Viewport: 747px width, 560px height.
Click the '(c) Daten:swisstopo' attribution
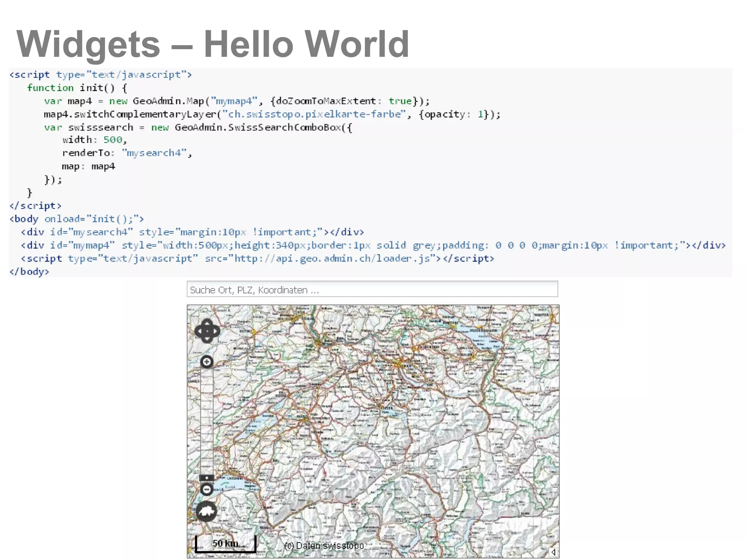click(324, 546)
